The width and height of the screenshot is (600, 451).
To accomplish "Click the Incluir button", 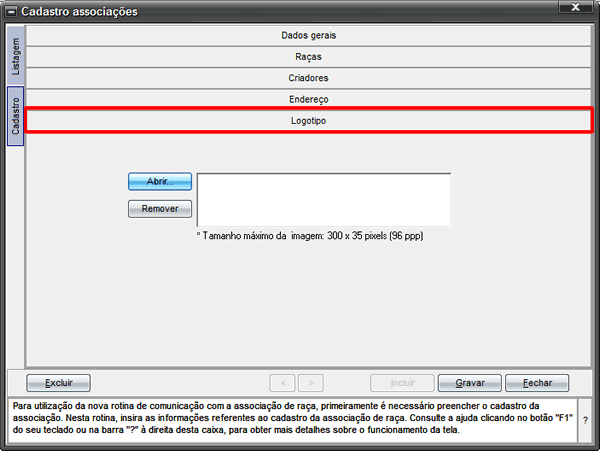I will [x=402, y=383].
